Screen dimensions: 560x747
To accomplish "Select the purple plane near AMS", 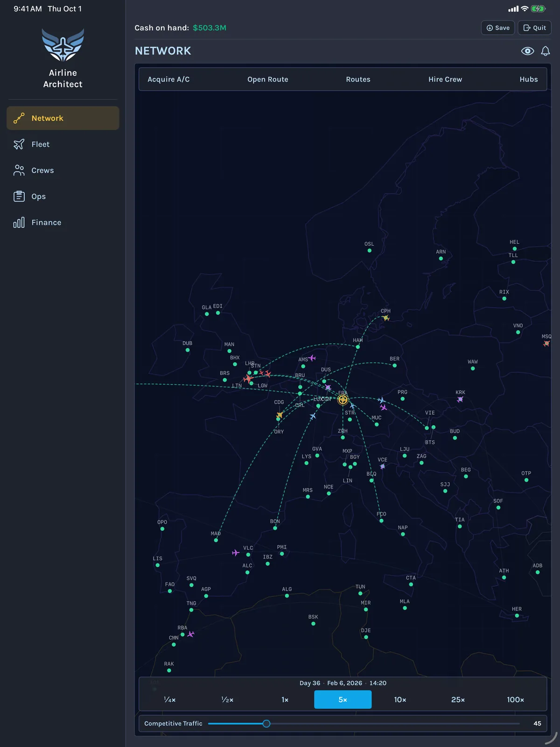I will tap(312, 358).
